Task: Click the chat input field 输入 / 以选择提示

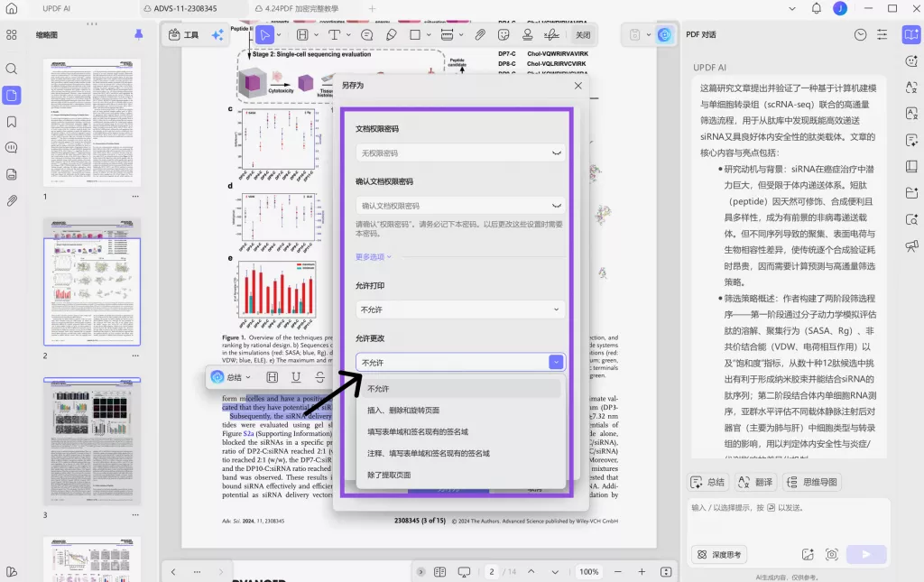Action: pyautogui.click(x=789, y=520)
